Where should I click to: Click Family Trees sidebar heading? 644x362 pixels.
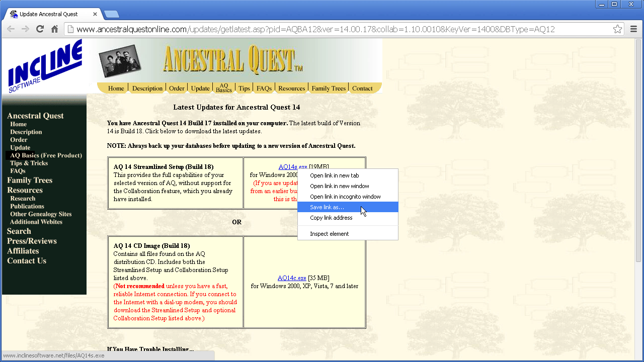(30, 180)
